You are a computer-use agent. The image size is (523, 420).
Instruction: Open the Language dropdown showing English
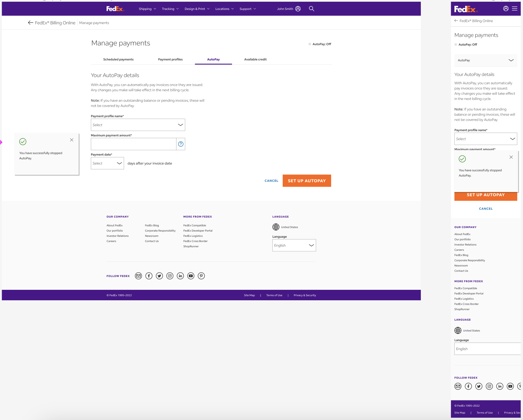pyautogui.click(x=294, y=245)
